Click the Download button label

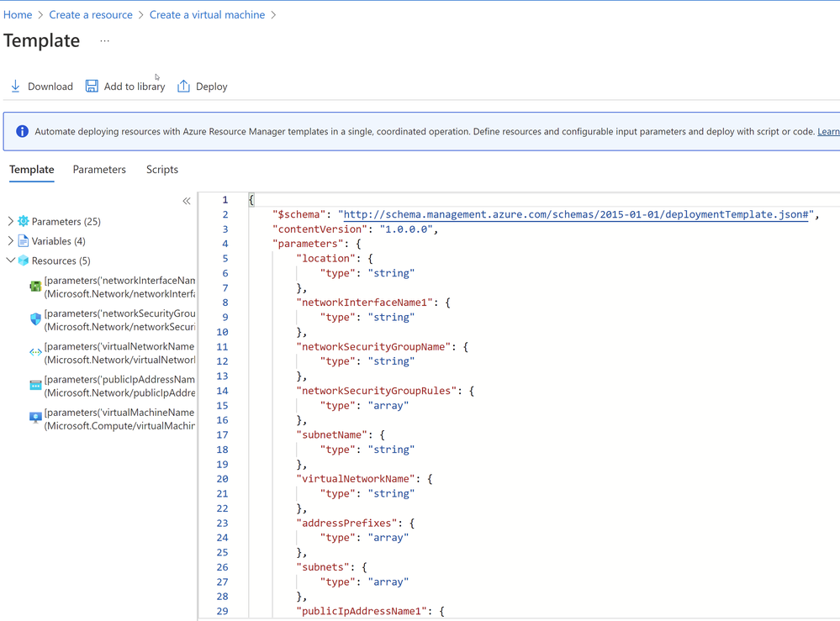pos(50,87)
